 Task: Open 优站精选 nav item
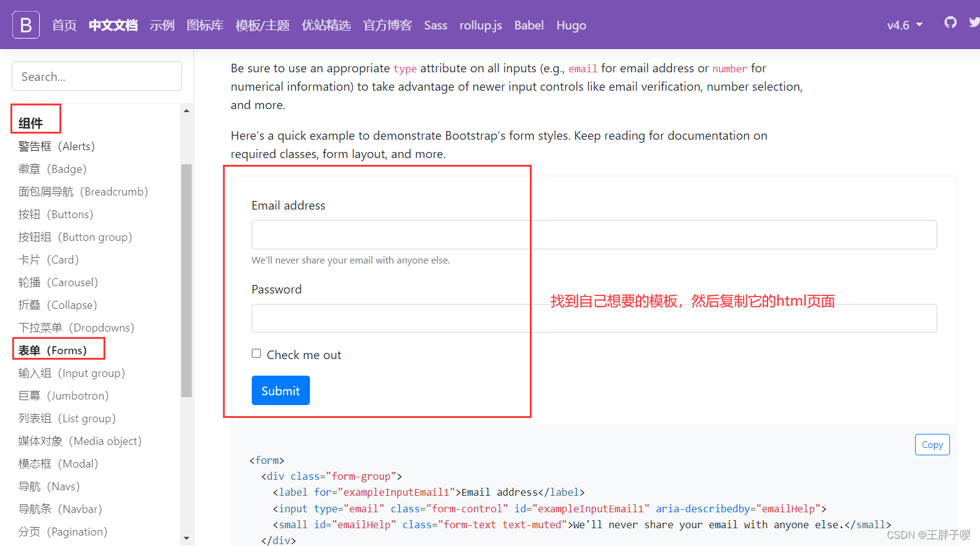pos(326,25)
